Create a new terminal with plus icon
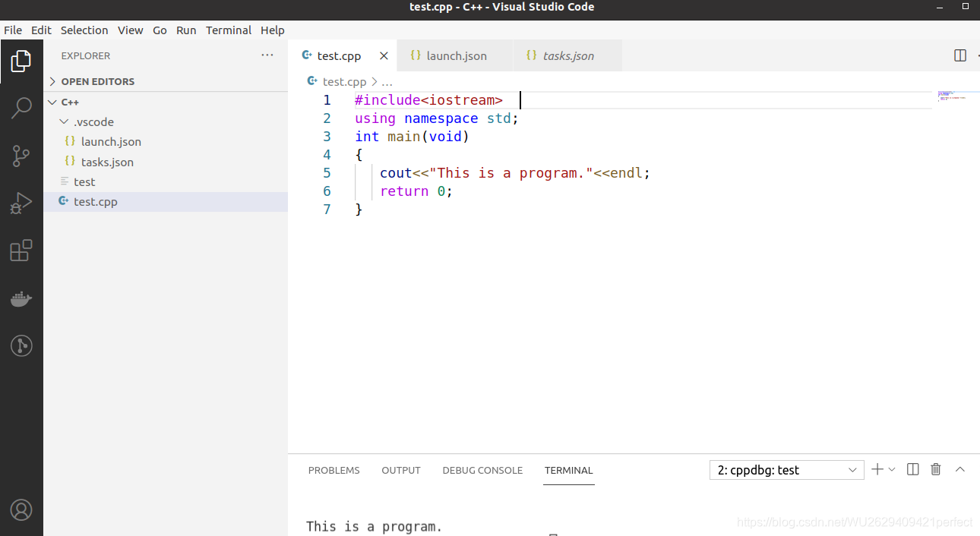This screenshot has width=980, height=536. coord(877,469)
